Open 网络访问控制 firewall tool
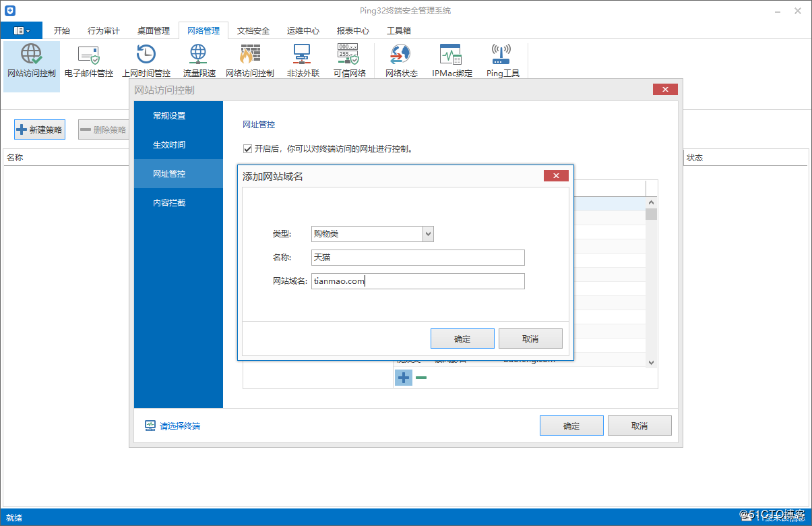 coord(250,61)
